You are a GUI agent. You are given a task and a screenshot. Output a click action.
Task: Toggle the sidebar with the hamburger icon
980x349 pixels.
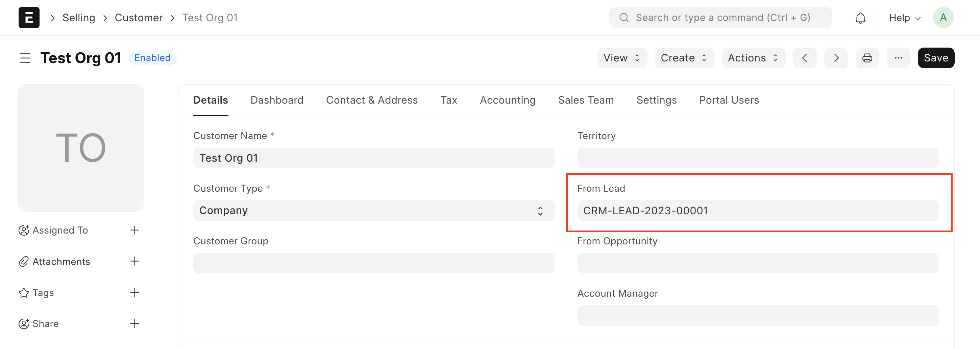click(x=25, y=58)
